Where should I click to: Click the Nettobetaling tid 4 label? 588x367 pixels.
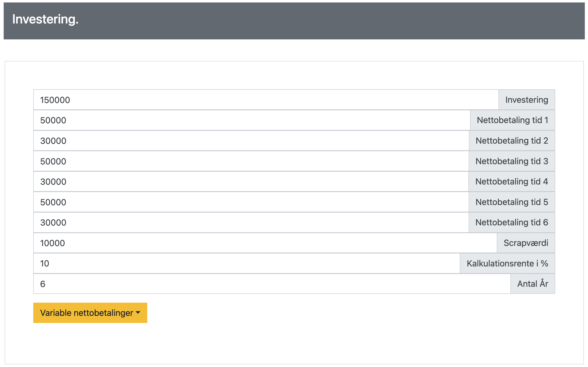(x=512, y=182)
